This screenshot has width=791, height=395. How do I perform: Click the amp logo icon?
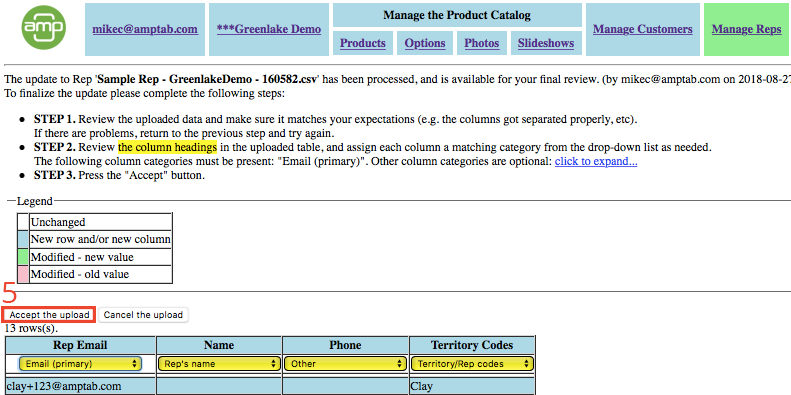click(x=44, y=27)
